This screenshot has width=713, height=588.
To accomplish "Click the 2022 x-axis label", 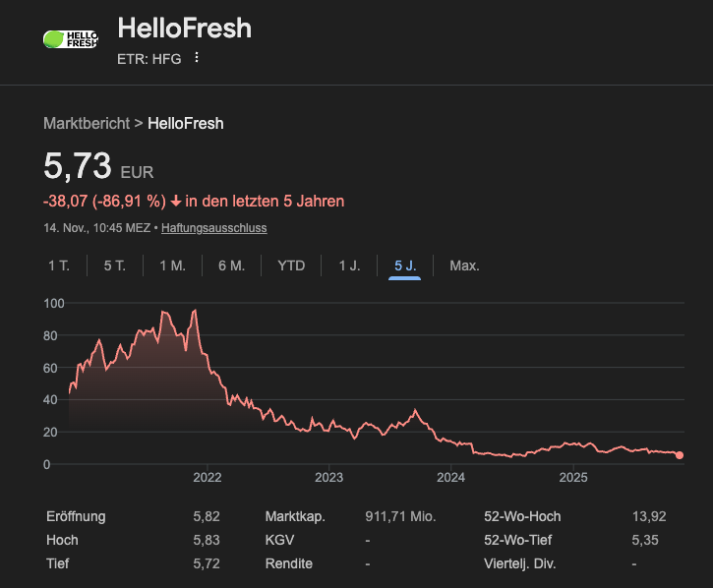I will (x=208, y=478).
